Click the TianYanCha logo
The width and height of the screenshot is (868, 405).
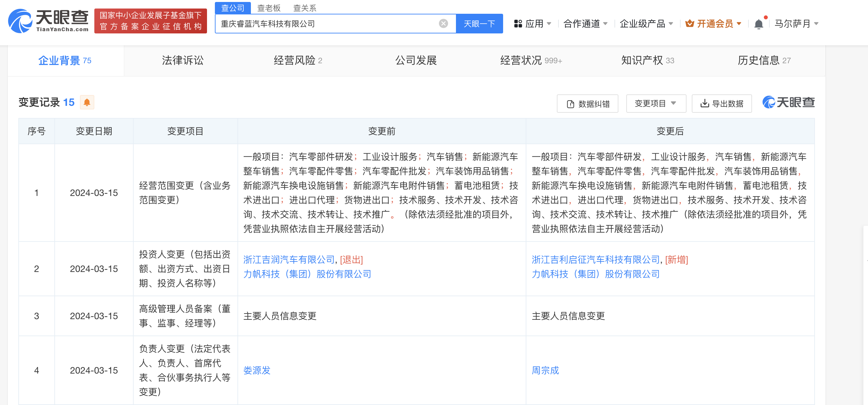(48, 21)
